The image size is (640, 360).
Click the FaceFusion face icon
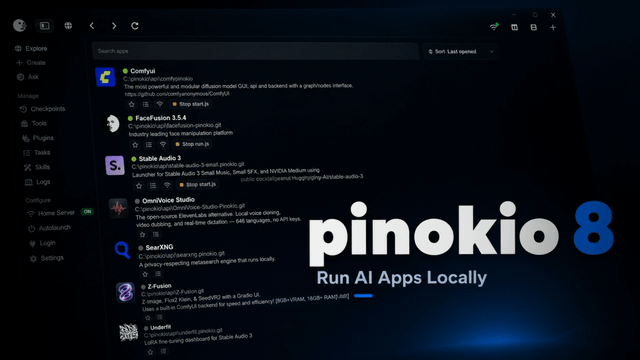coord(112,124)
